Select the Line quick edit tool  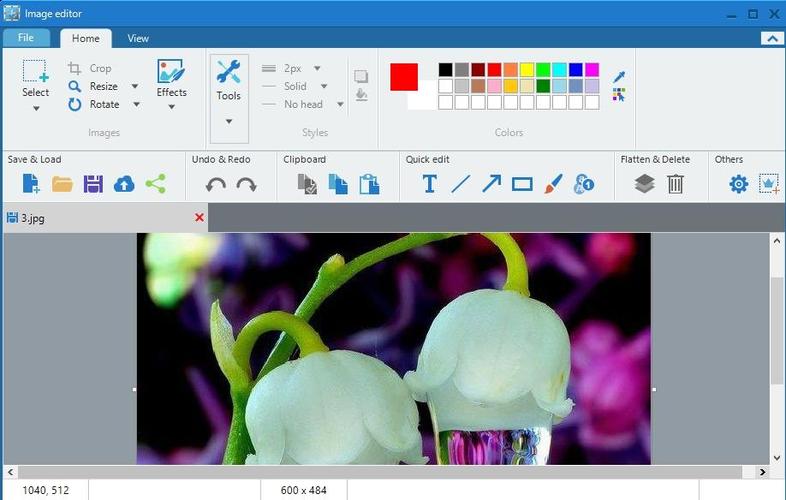point(460,184)
